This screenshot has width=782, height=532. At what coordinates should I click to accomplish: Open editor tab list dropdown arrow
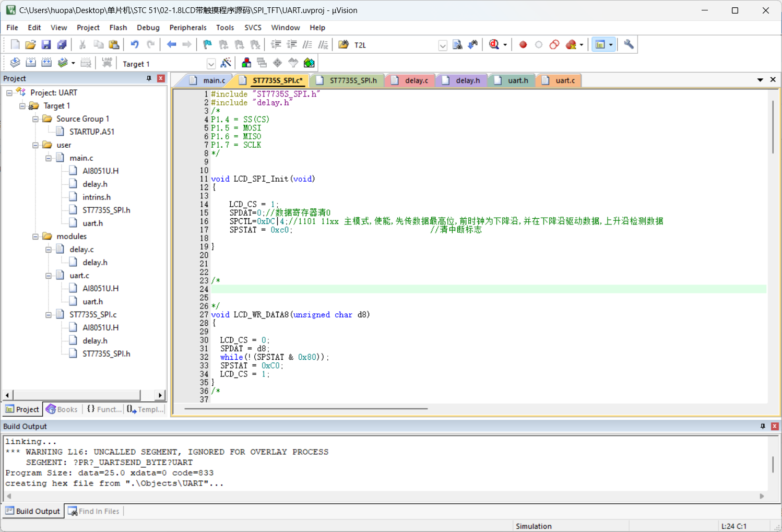click(x=760, y=80)
